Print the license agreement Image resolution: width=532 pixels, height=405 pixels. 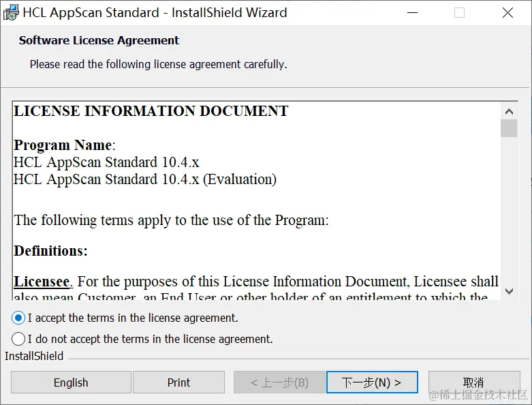pyautogui.click(x=178, y=382)
